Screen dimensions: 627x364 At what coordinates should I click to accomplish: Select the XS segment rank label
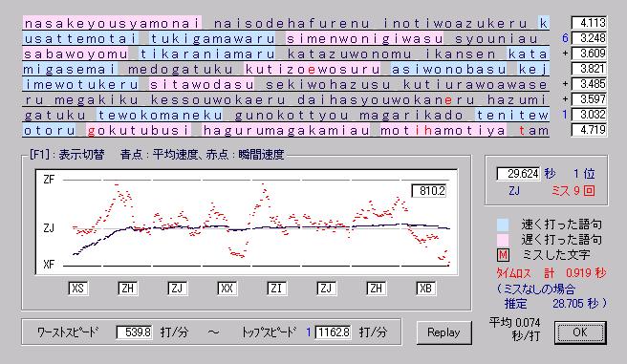click(x=78, y=289)
